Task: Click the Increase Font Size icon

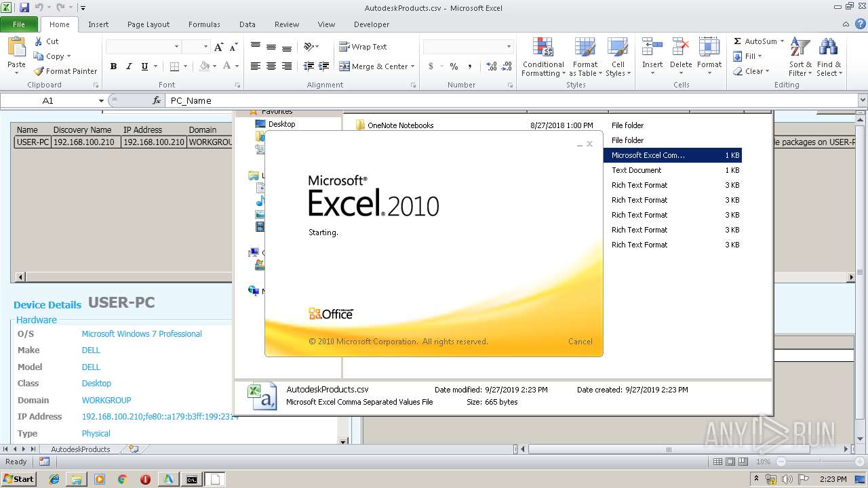Action: pos(218,47)
